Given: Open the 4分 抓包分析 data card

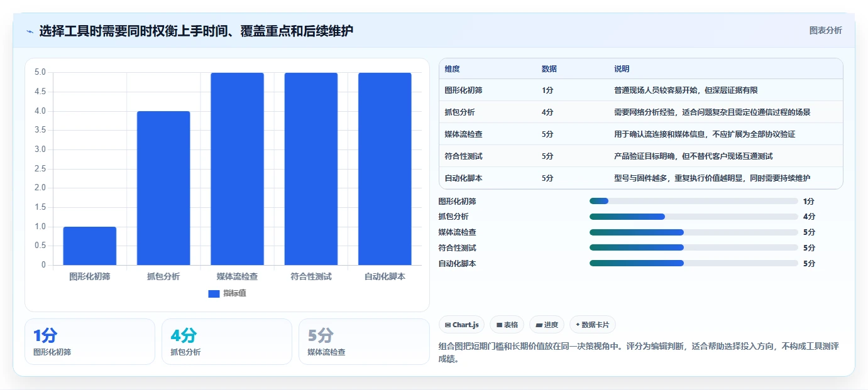Looking at the screenshot, I should [227, 342].
